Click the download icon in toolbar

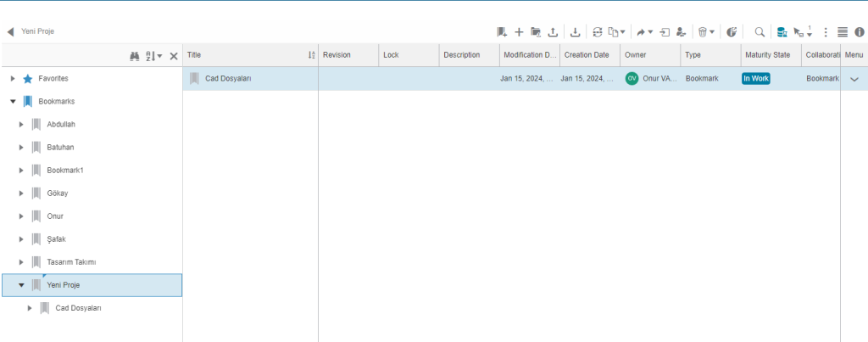[576, 32]
